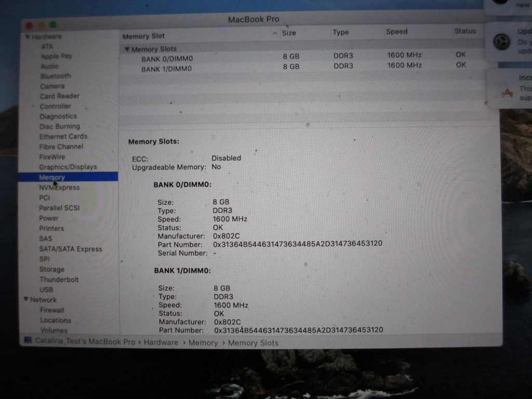Open Graphics/Displays in the sidebar
Image resolution: width=532 pixels, height=399 pixels.
tap(68, 167)
